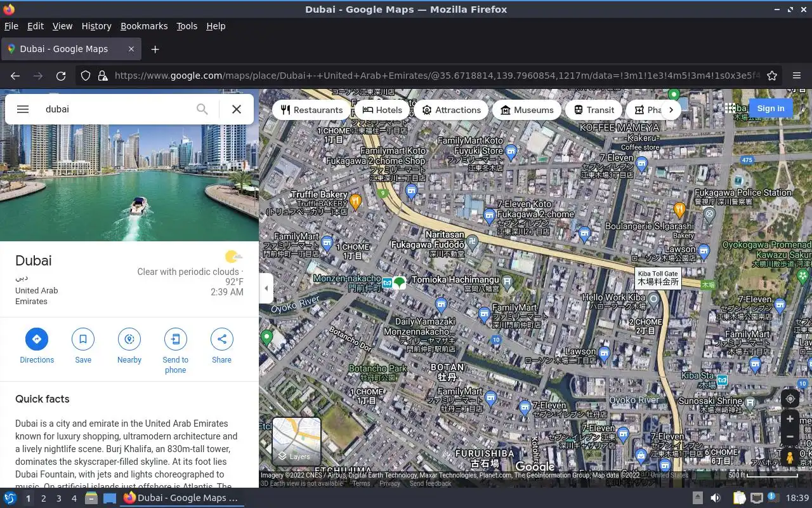This screenshot has width=812, height=508.
Task: Click the taskbar volume speaker icon
Action: (716, 498)
